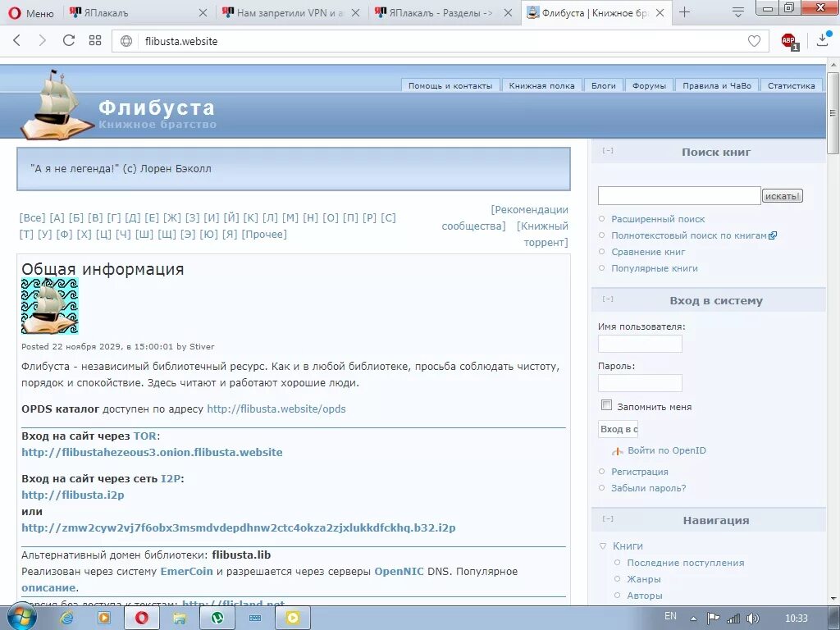Open 'Книжная полка' menu tab

pyautogui.click(x=541, y=85)
